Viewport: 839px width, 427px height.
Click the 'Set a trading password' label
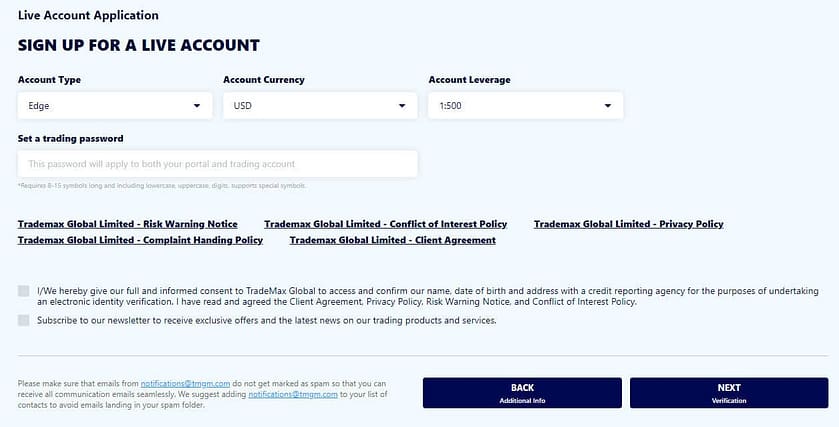(x=70, y=138)
